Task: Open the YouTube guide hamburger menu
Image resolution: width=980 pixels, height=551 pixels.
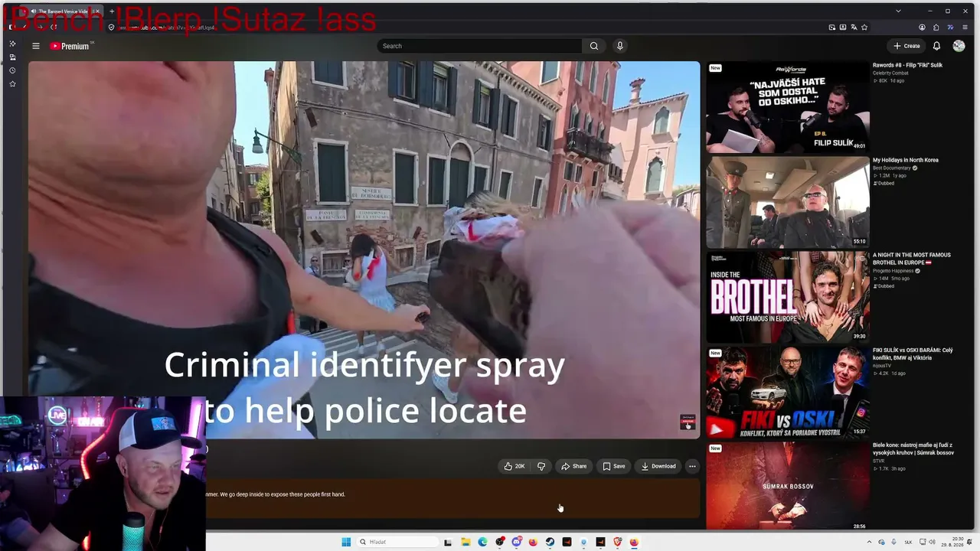Action: tap(35, 46)
